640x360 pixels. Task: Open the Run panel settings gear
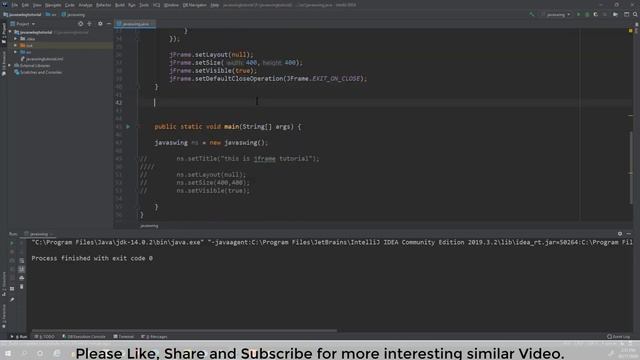pyautogui.click(x=620, y=234)
